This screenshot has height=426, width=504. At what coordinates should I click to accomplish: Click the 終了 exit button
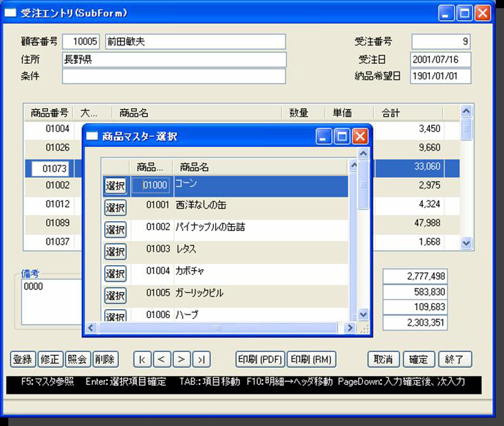[x=454, y=359]
